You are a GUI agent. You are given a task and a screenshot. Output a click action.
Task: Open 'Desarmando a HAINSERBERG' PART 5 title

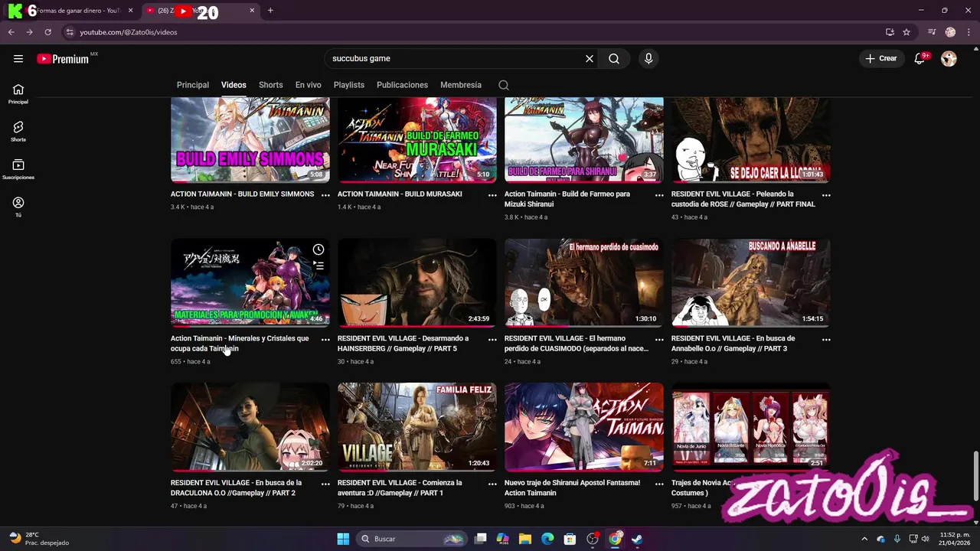click(x=403, y=344)
